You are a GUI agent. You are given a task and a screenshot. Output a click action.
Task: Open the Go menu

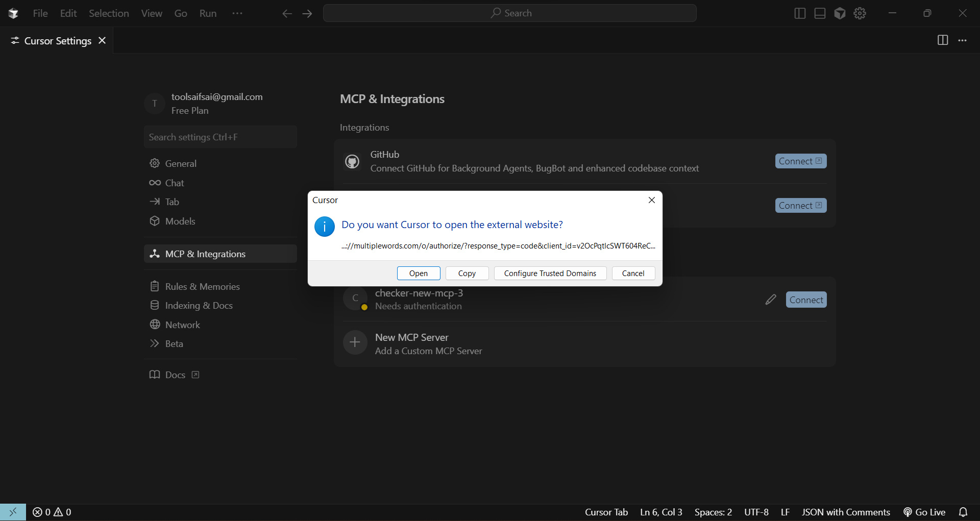point(181,13)
